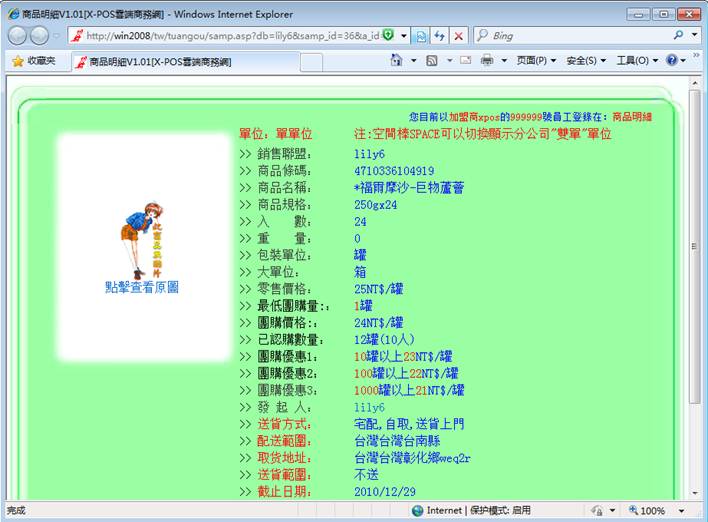Expand the address bar URL history dropdown
The height and width of the screenshot is (522, 708).
coord(404,35)
